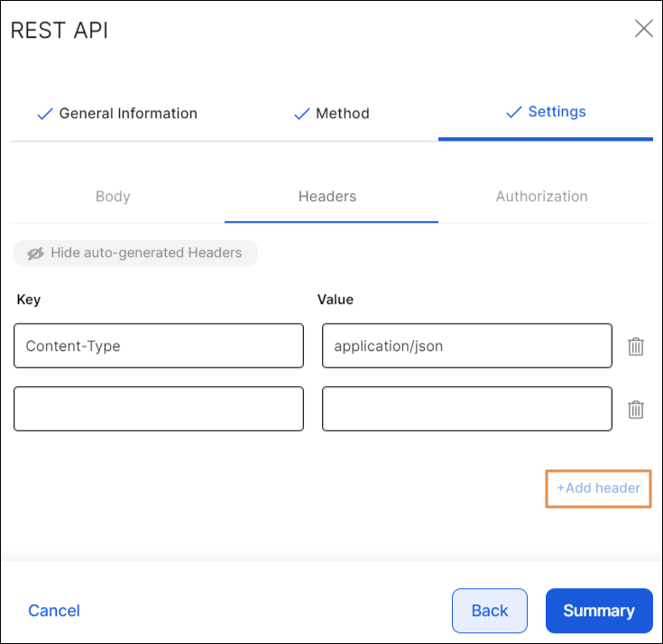Click the checkmark icon beside General Information
Viewport: 663px width, 644px height.
44,114
